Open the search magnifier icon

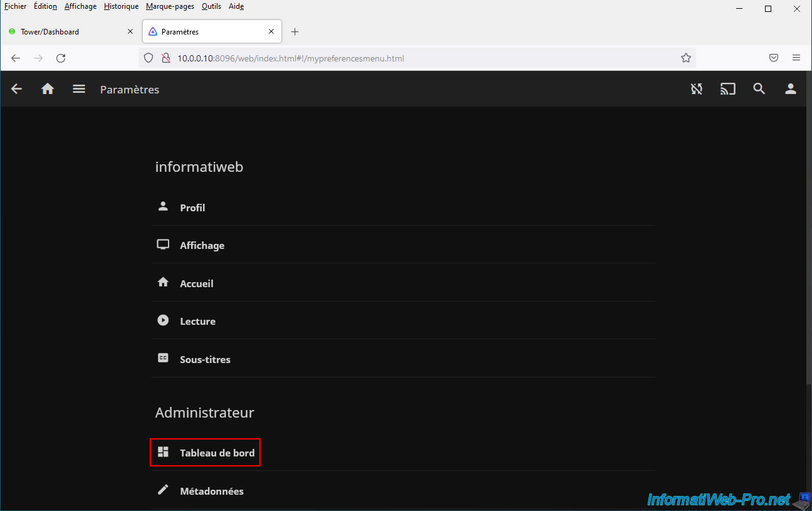759,89
